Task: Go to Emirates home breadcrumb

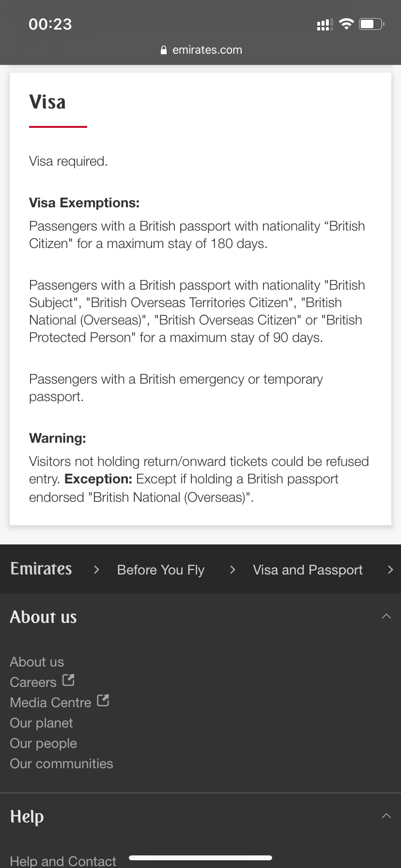Action: click(41, 569)
